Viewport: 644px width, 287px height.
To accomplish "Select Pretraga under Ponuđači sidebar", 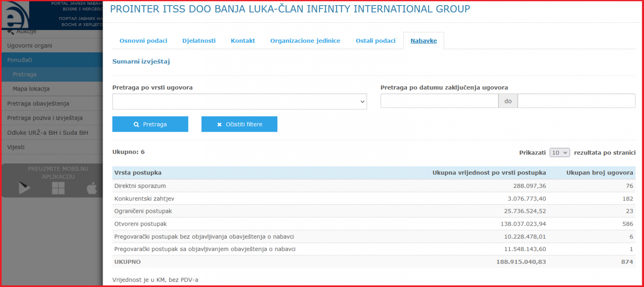I will (x=52, y=74).
